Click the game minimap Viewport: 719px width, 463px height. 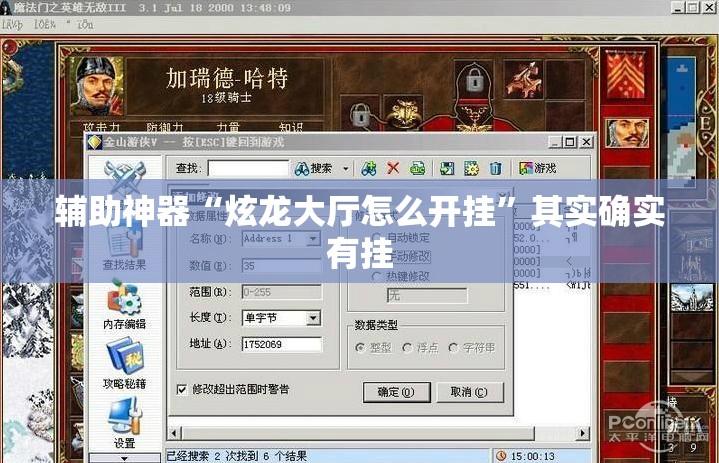[681, 120]
